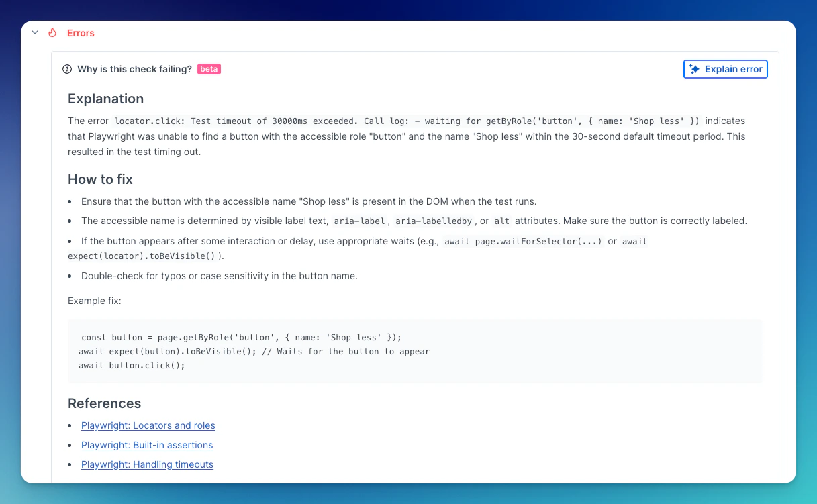Click the sparkle icon in Explain error

(x=695, y=69)
